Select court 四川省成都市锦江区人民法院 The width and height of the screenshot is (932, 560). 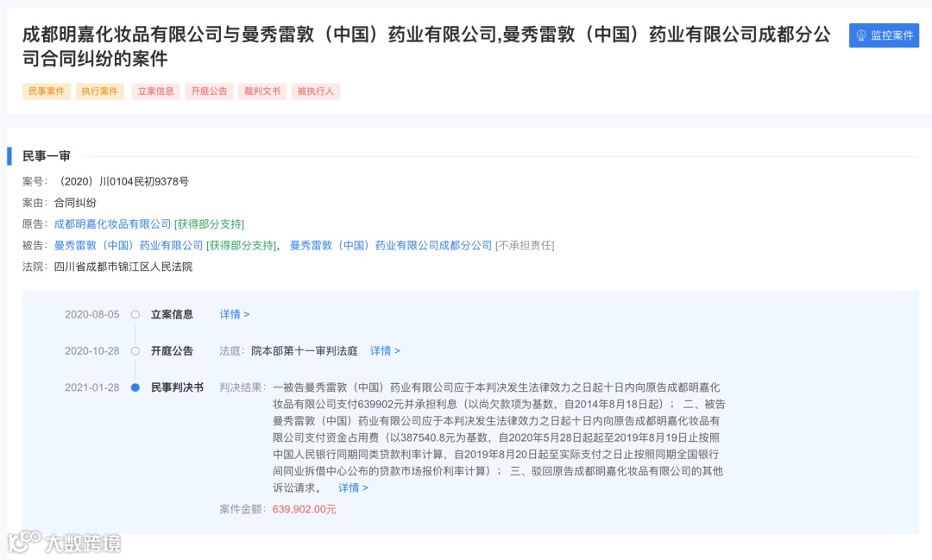point(123,267)
